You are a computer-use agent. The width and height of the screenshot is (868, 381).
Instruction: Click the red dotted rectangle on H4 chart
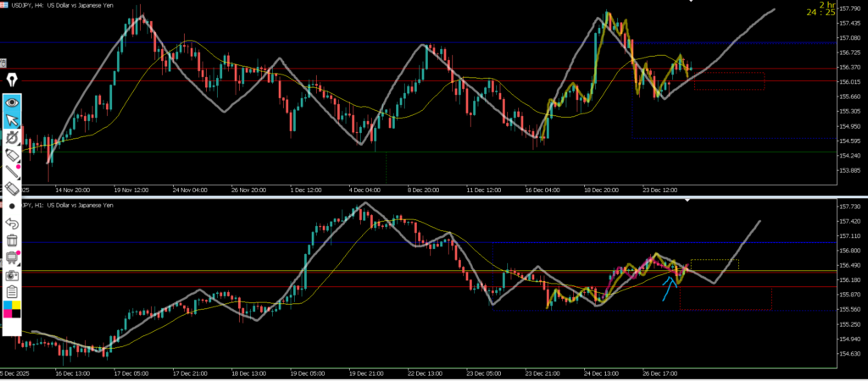[729, 80]
